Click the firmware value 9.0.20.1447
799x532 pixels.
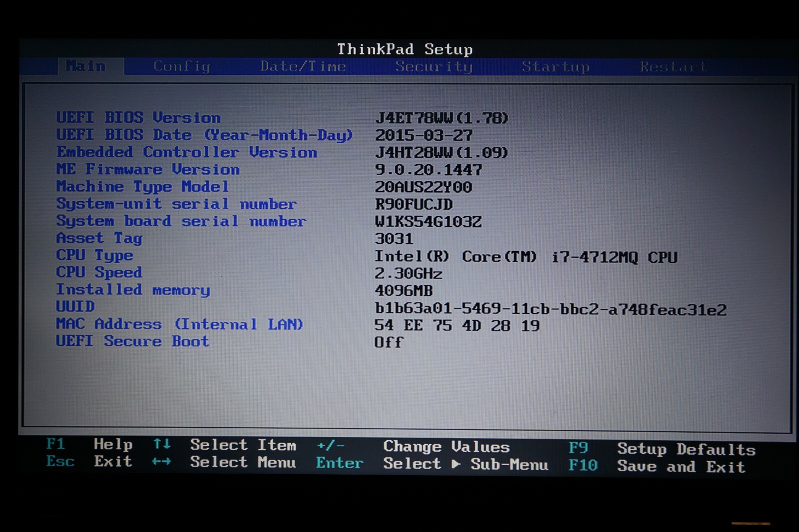click(428, 170)
